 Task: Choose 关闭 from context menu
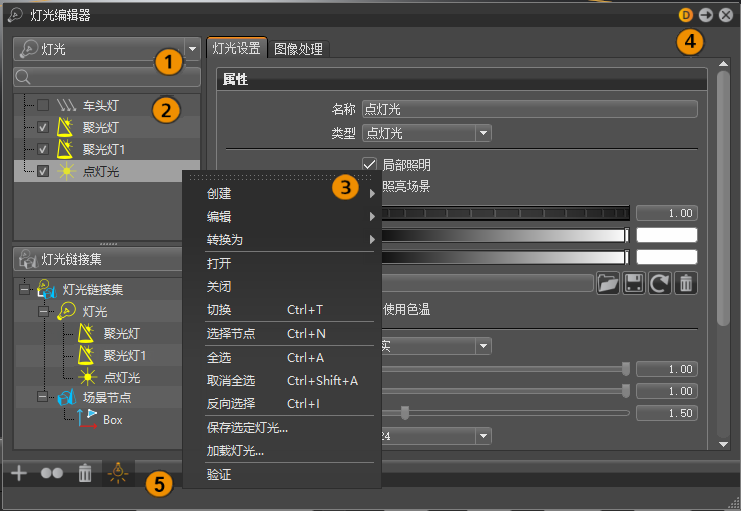click(282, 286)
